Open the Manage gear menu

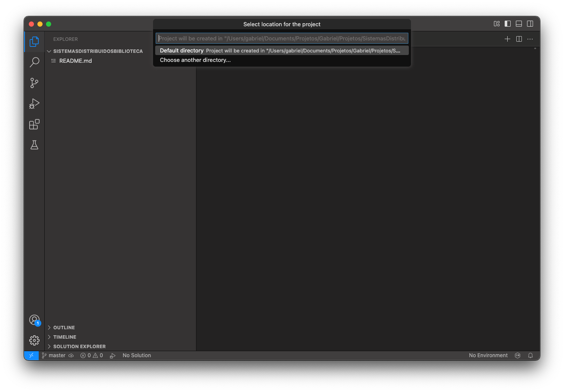[x=34, y=340]
